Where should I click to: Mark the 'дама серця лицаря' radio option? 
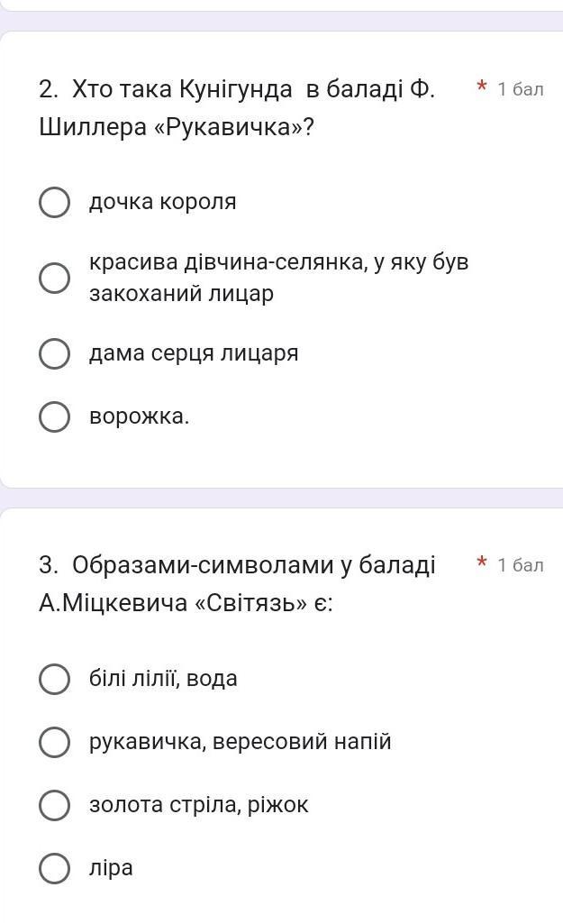tap(54, 353)
